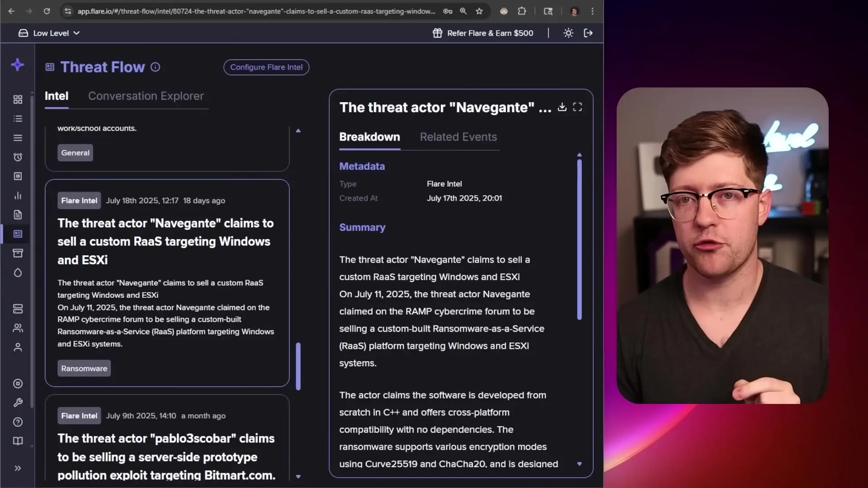
Task: Open the three-line menu icon in sidebar
Action: 18,138
